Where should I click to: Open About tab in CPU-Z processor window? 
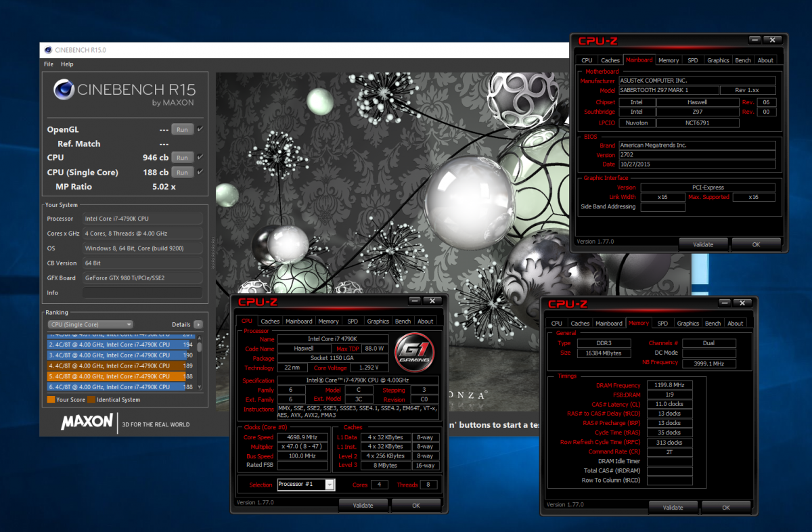tap(425, 322)
